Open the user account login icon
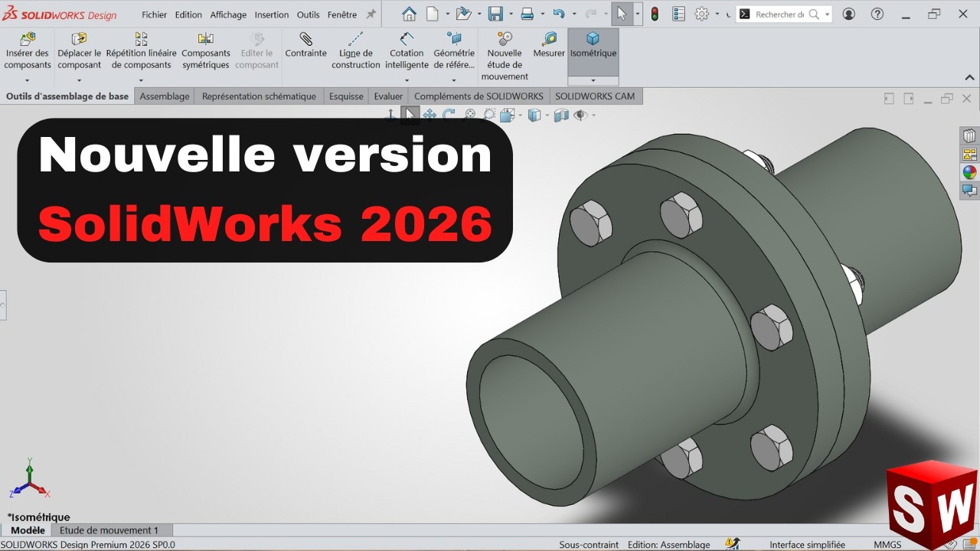980x551 pixels. (848, 14)
